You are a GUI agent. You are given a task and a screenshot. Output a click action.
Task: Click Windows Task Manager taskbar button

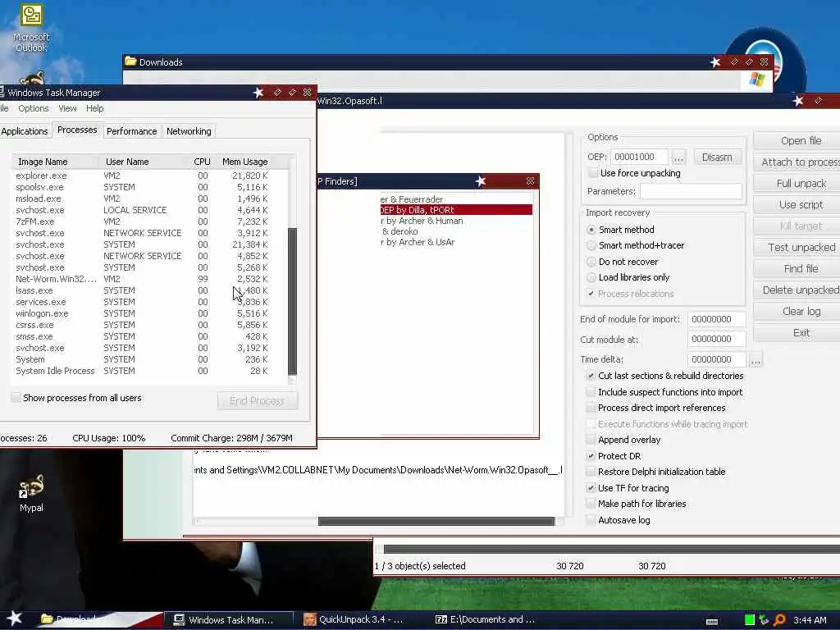click(230, 619)
